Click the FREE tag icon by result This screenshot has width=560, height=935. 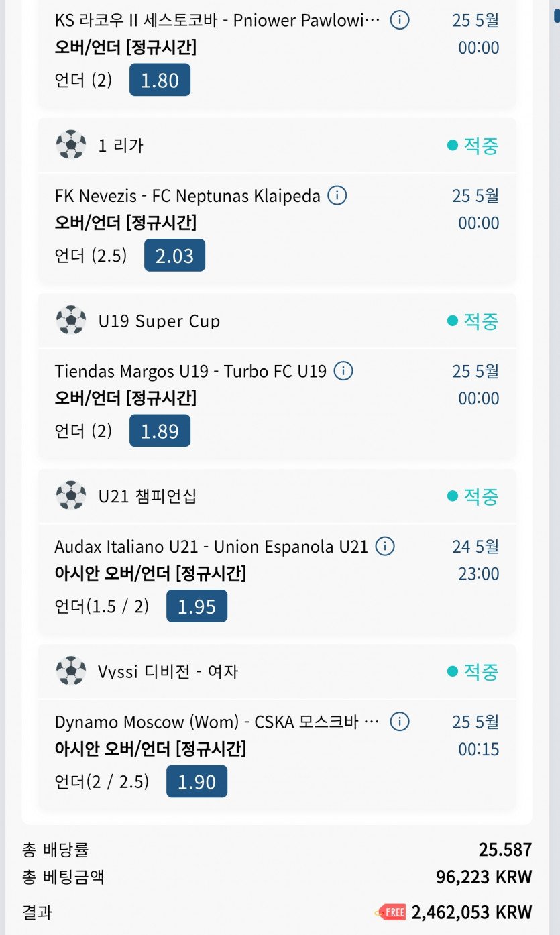[391, 912]
